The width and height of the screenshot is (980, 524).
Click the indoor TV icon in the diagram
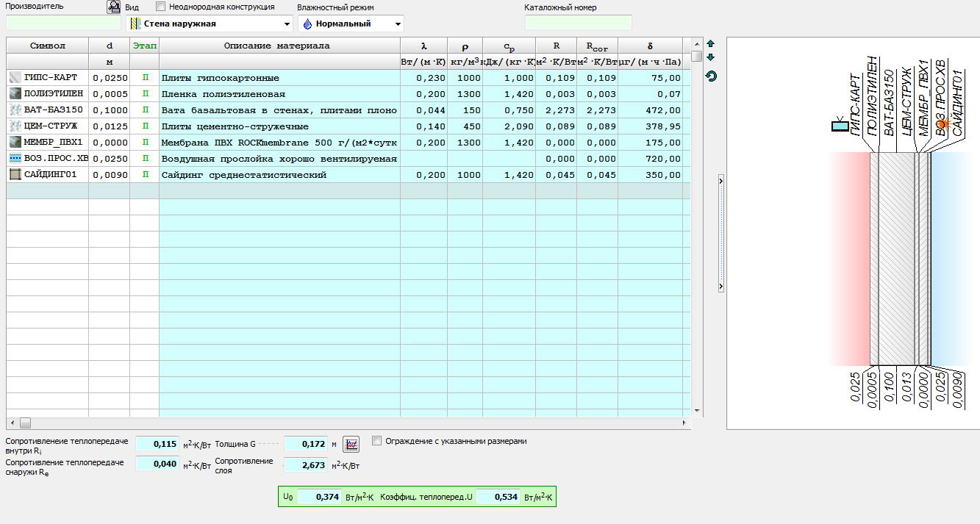coord(840,126)
